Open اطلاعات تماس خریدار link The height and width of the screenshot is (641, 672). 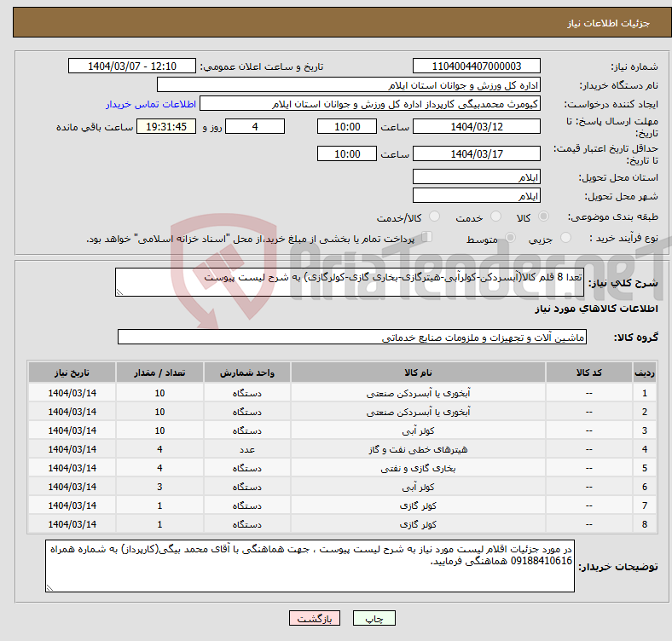[x=151, y=104]
